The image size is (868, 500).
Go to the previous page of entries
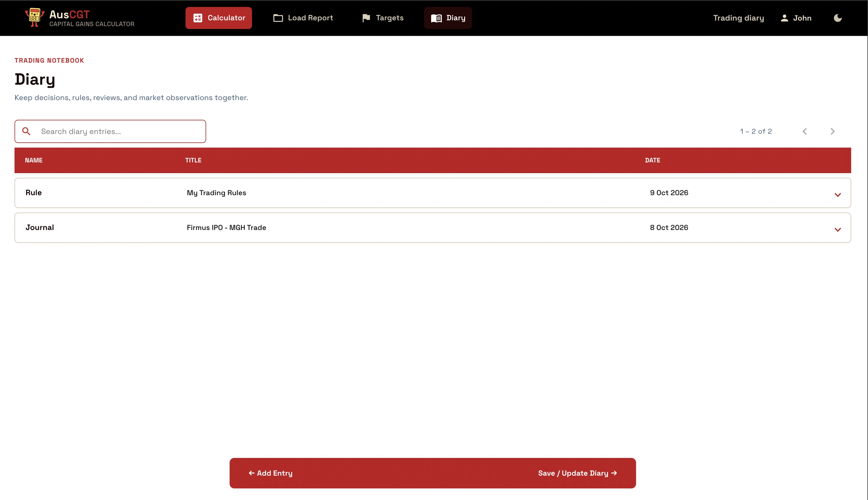(x=804, y=131)
